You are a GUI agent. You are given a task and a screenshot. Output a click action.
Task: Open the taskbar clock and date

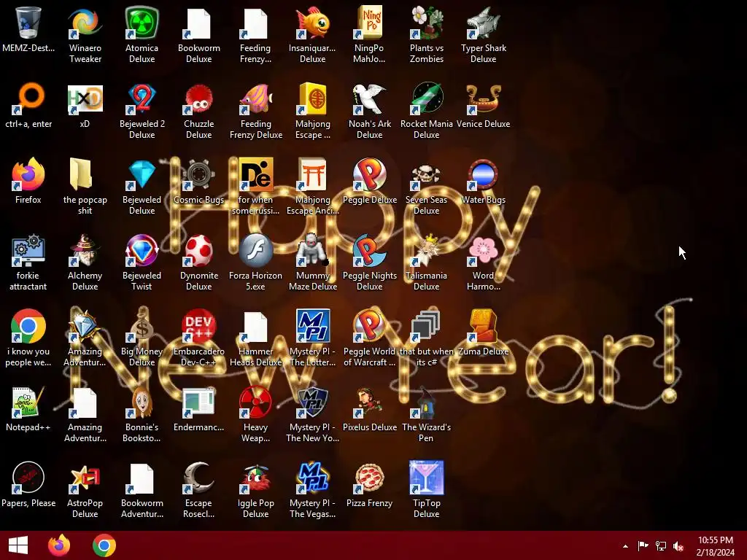pyautogui.click(x=715, y=545)
